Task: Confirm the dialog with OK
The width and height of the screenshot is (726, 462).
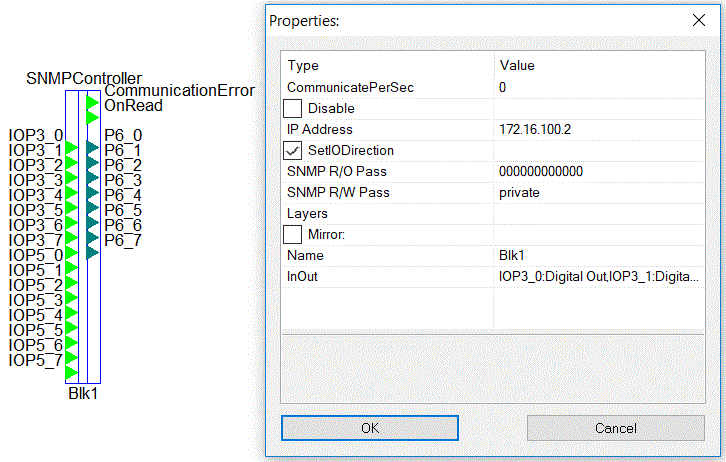Action: click(x=370, y=428)
